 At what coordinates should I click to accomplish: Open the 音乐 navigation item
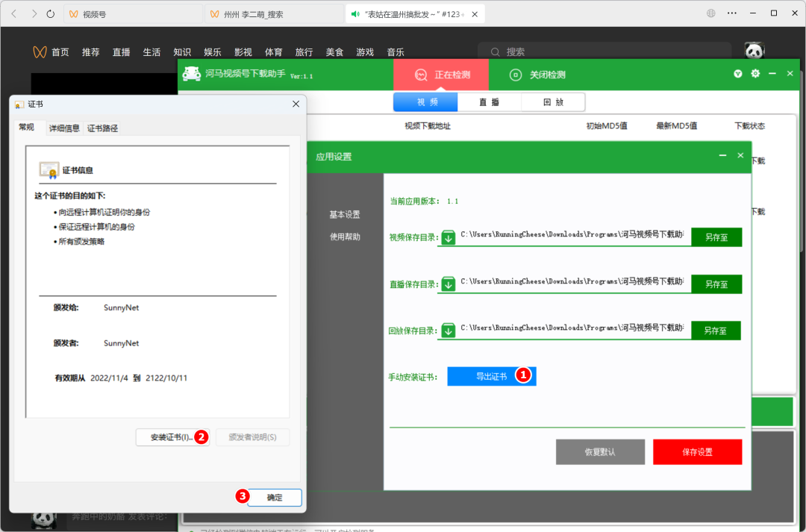396,52
